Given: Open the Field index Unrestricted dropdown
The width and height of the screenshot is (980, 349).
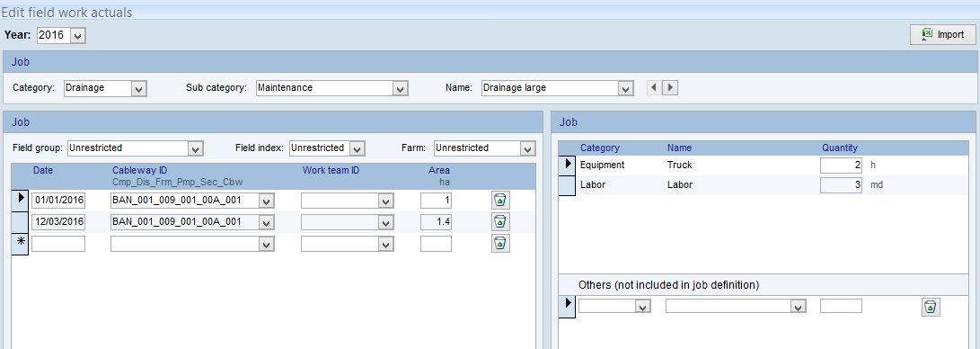Looking at the screenshot, I should click(x=357, y=148).
